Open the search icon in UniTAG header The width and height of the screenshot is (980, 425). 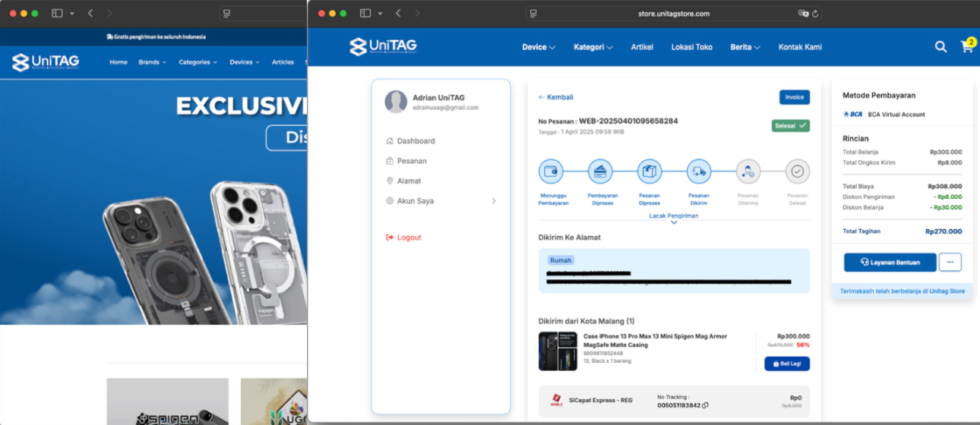[940, 47]
